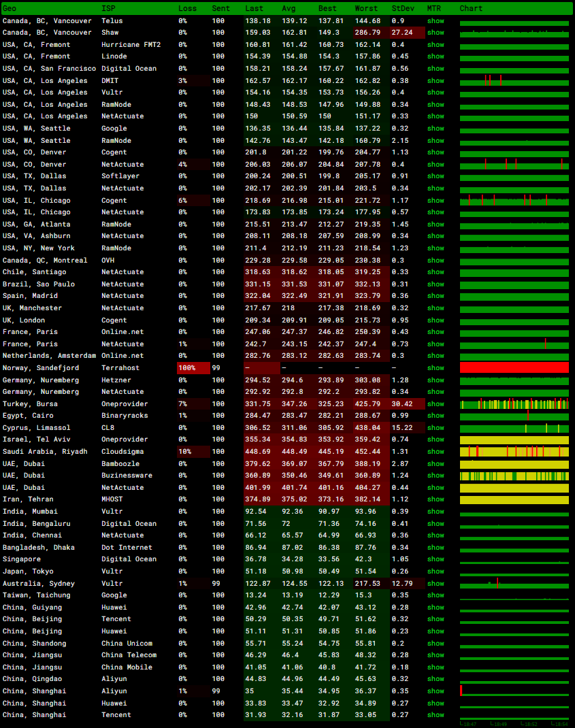Show MTR for Saudi Arabia Riyadh Cloudsigma
This screenshot has height=728, width=575.
[x=436, y=452]
